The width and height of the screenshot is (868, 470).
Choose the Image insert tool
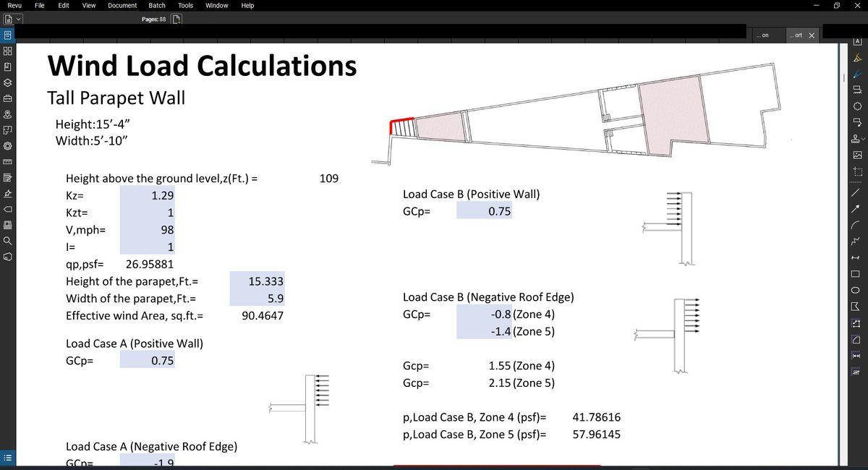858,155
